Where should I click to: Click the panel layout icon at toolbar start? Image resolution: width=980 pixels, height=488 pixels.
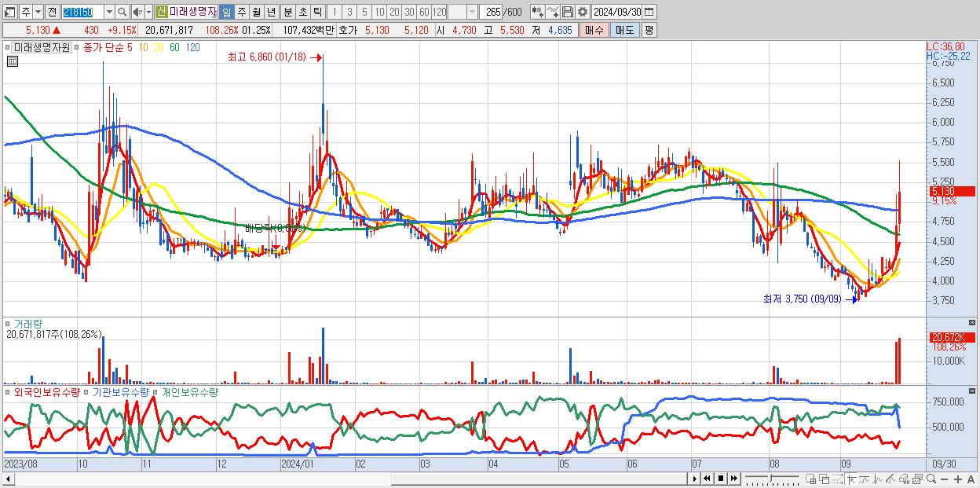pos(9,12)
